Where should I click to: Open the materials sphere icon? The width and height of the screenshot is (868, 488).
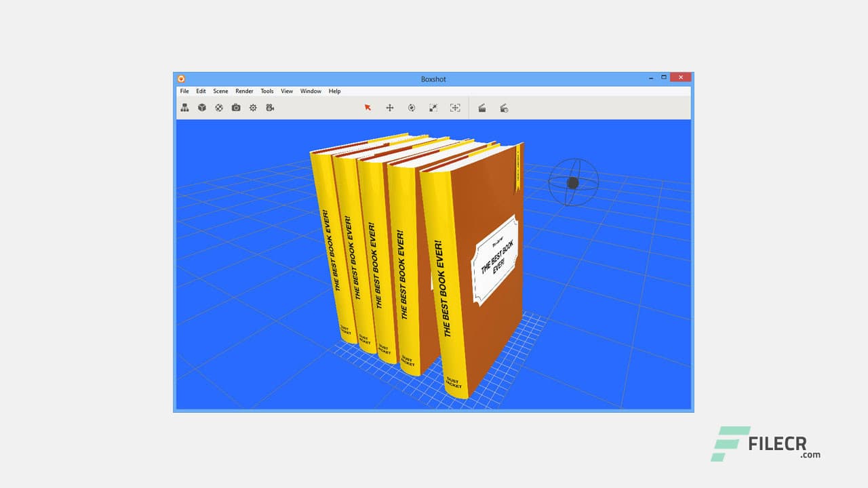pos(218,108)
